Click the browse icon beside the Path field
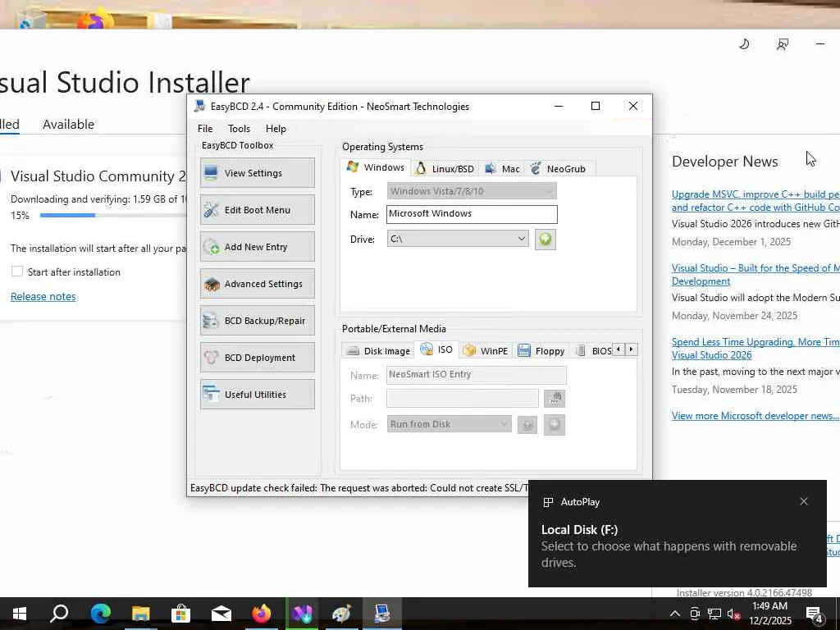This screenshot has width=840, height=630. tap(555, 398)
